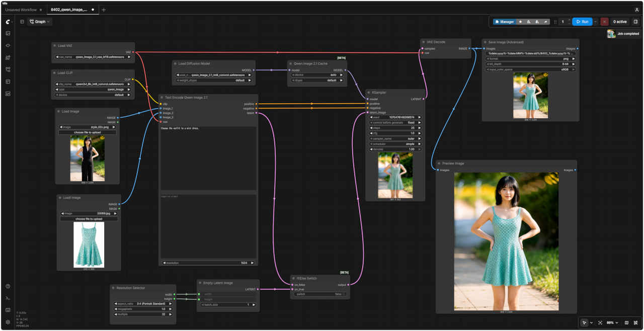This screenshot has width=644, height=331.
Task: Click the Run button
Action: [582, 22]
